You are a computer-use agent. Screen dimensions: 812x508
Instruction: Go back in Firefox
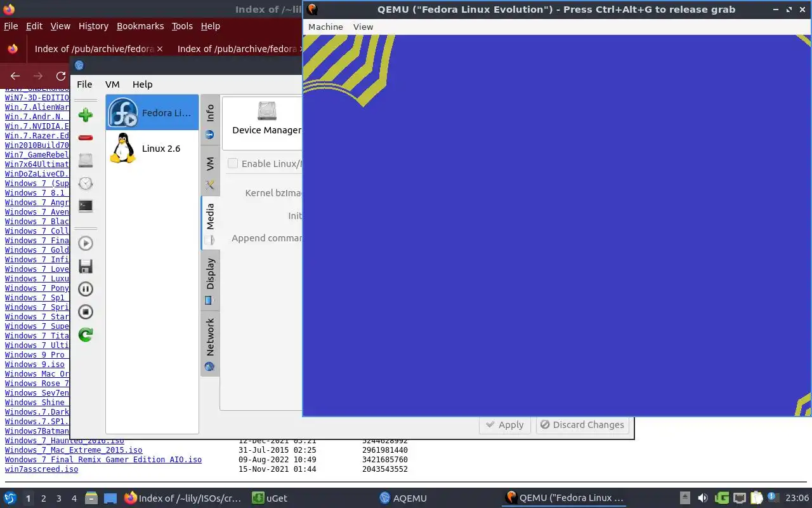(15, 76)
